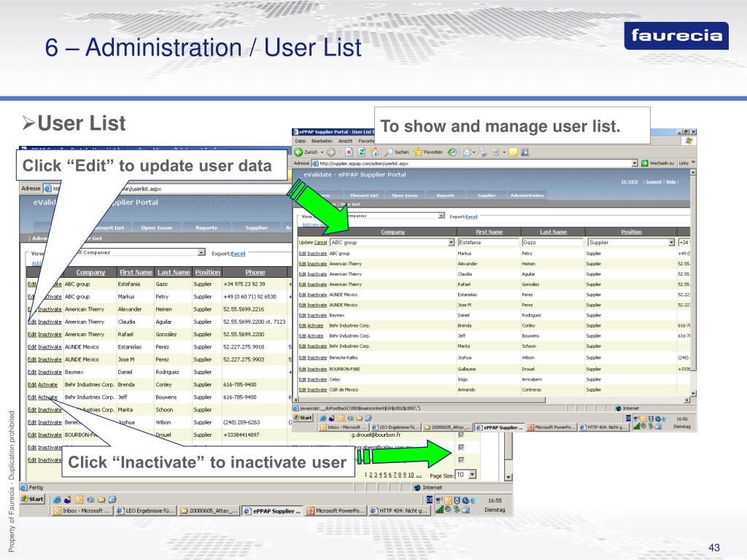Click Update link in the front edit row
The height and width of the screenshot is (560, 747).
tap(306, 242)
